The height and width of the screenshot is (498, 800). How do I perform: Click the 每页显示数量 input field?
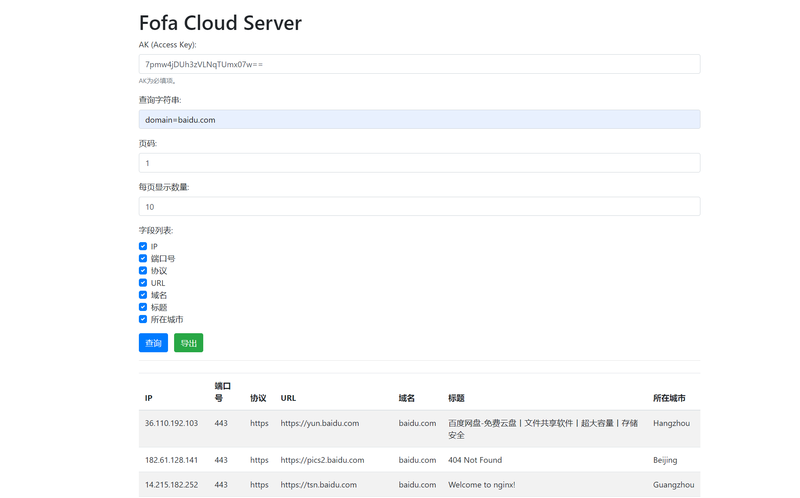(419, 207)
